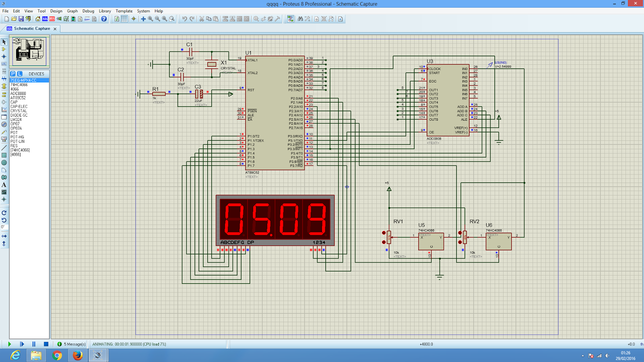The image size is (644, 362).
Task: Click the zoom in magnifier icon
Action: pos(151,19)
